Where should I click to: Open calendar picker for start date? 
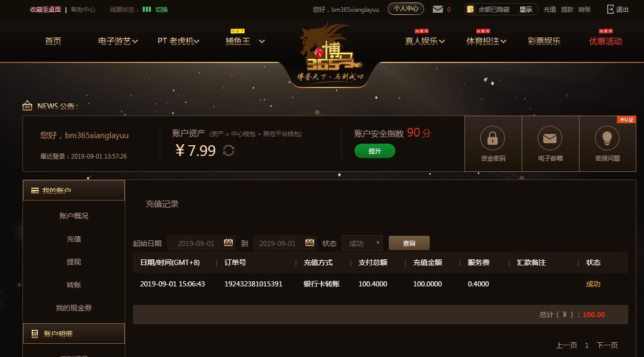click(228, 242)
